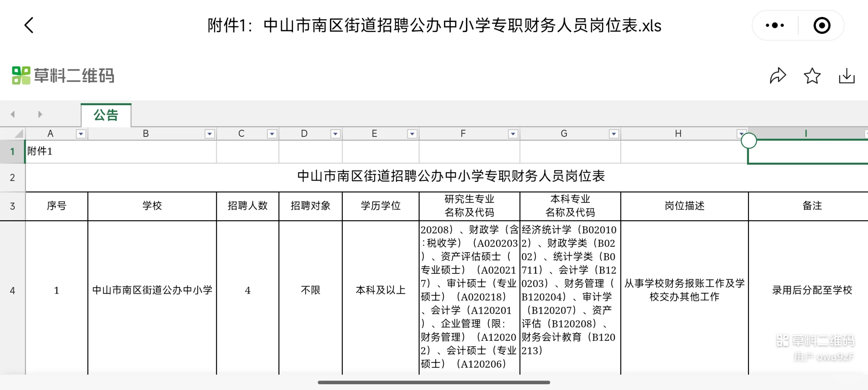Switch to the 公告 sheet tab
The width and height of the screenshot is (868, 390).
106,115
